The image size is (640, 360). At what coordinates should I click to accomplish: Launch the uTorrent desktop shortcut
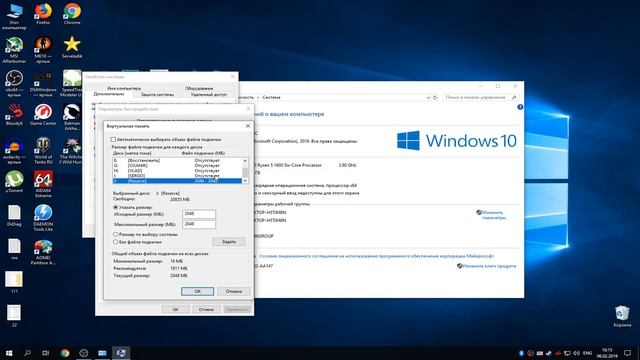pos(14,181)
